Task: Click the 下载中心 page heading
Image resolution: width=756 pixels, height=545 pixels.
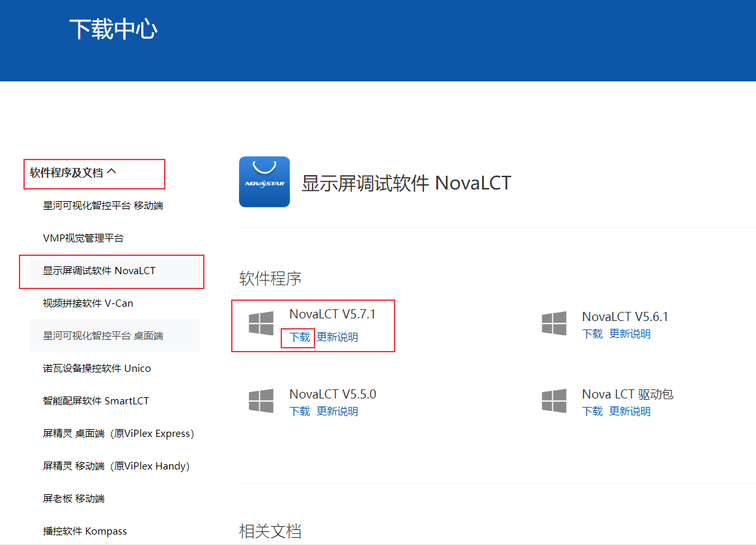Action: coord(113,29)
